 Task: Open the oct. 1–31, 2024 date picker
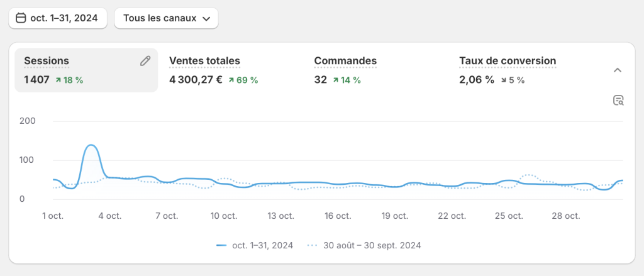58,18
